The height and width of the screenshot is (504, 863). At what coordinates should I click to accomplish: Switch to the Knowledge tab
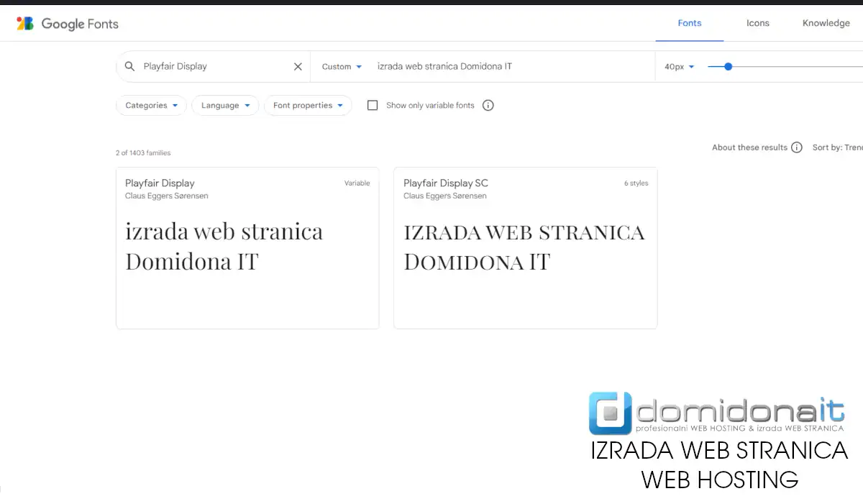pos(826,23)
